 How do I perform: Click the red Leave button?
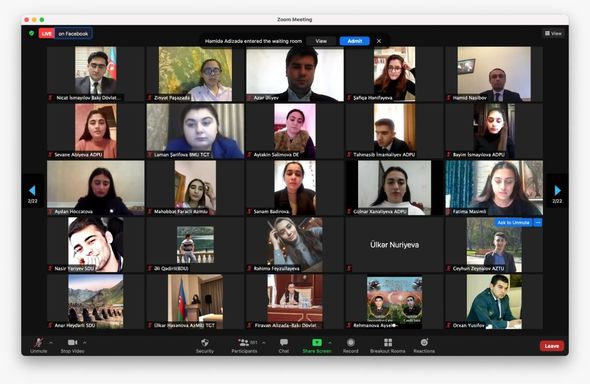552,346
